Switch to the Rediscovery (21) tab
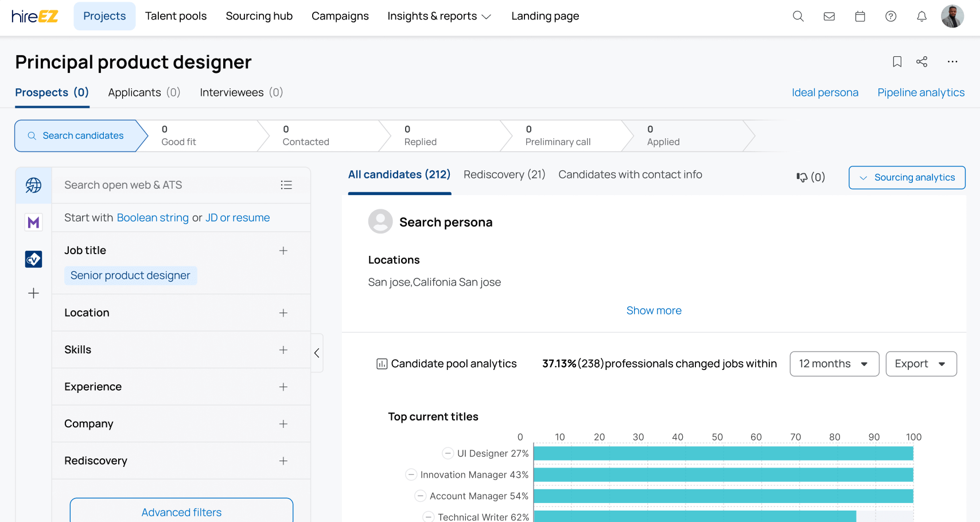Screen dimensions: 980x522 (504, 174)
